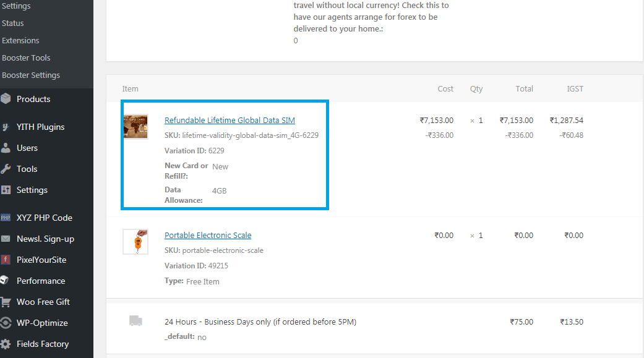Click the WP-Optimize circular icon
This screenshot has width=644, height=358.
click(6, 323)
